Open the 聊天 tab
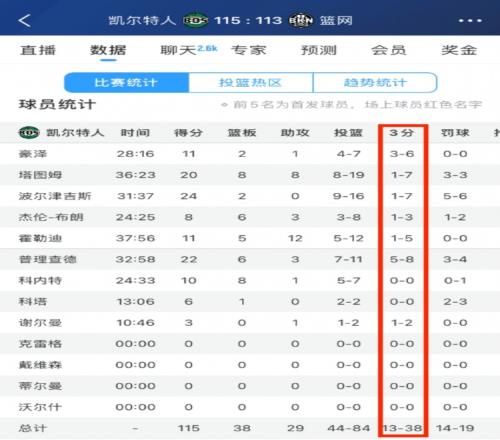Viewport: 500px width, 440px height. coord(178,50)
